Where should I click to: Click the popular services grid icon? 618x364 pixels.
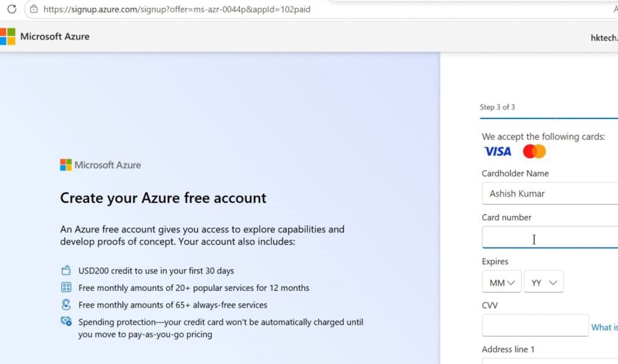66,287
